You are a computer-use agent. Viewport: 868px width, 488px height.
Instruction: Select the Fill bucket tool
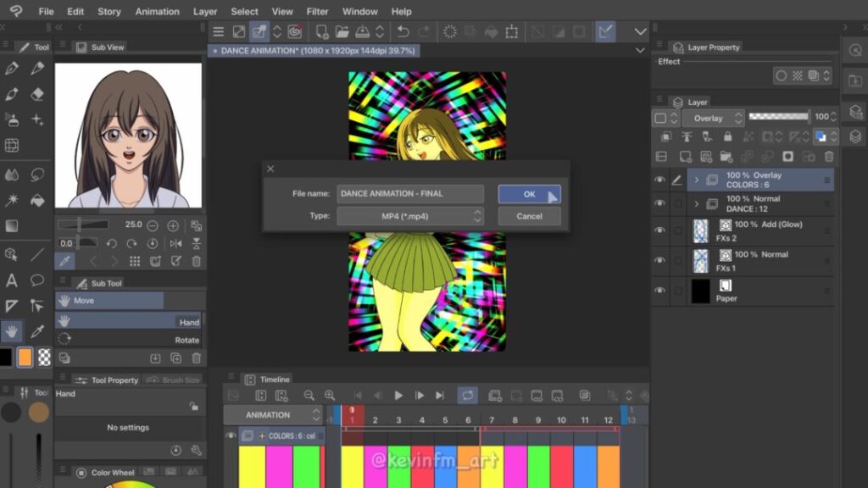(x=37, y=200)
